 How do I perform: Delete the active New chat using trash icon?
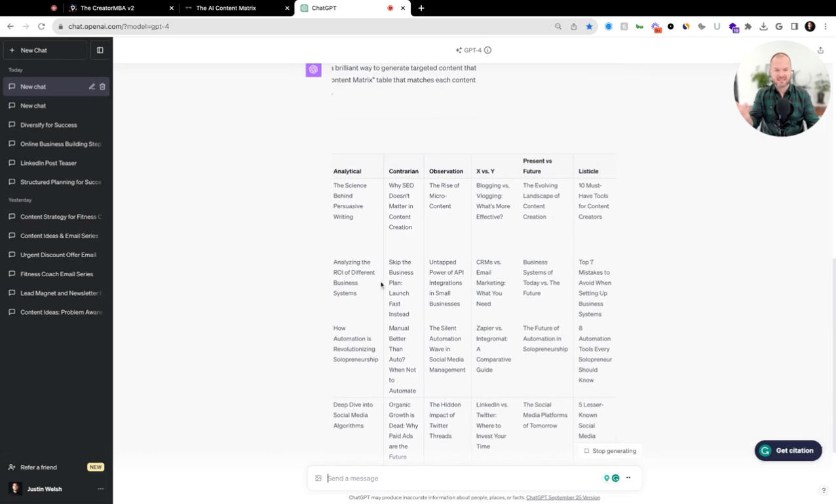point(102,86)
